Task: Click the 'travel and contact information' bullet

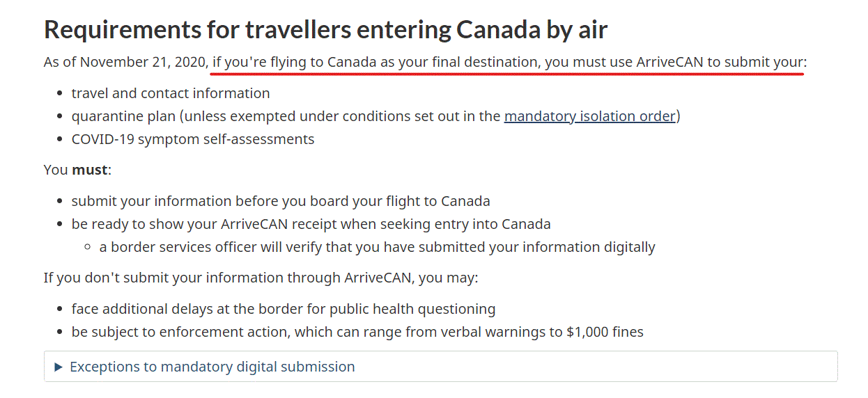Action: [171, 93]
